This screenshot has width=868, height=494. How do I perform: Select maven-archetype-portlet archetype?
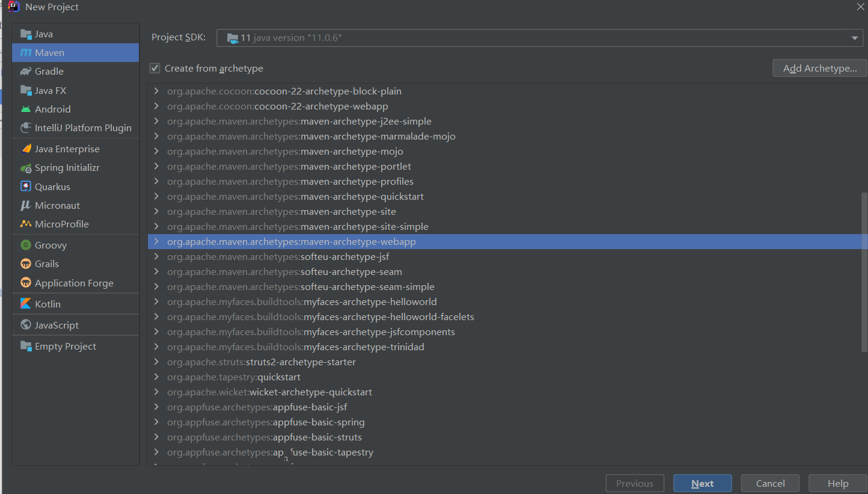[504, 167]
